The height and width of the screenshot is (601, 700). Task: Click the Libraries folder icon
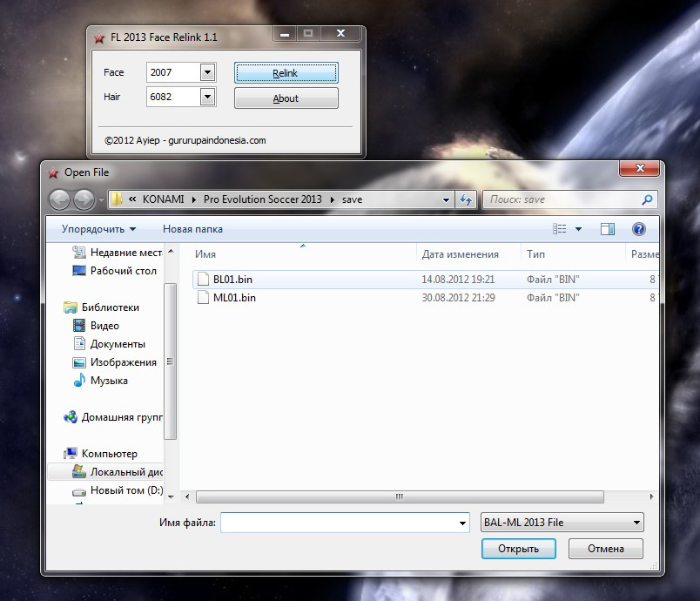pos(71,307)
